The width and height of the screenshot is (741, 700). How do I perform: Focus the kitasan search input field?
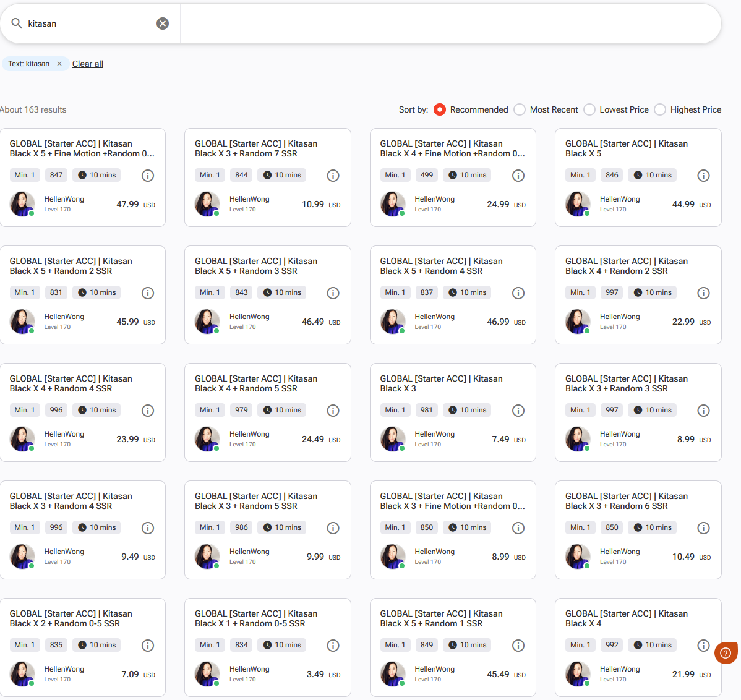click(90, 23)
